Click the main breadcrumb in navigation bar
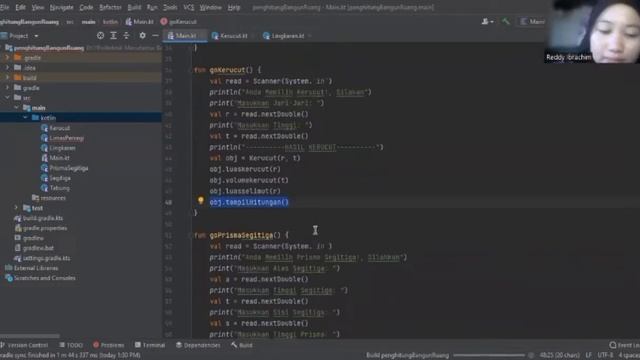Image resolution: width=640 pixels, height=360 pixels. 89,22
